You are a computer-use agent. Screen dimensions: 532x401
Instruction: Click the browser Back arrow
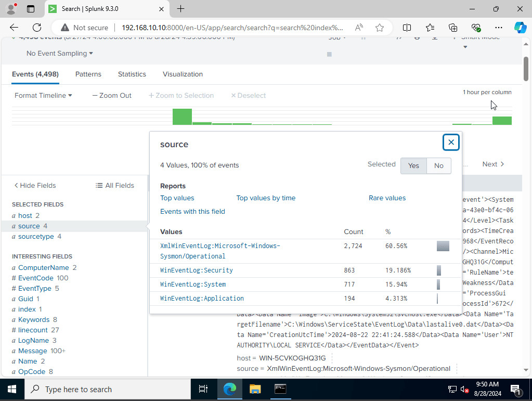(x=14, y=28)
